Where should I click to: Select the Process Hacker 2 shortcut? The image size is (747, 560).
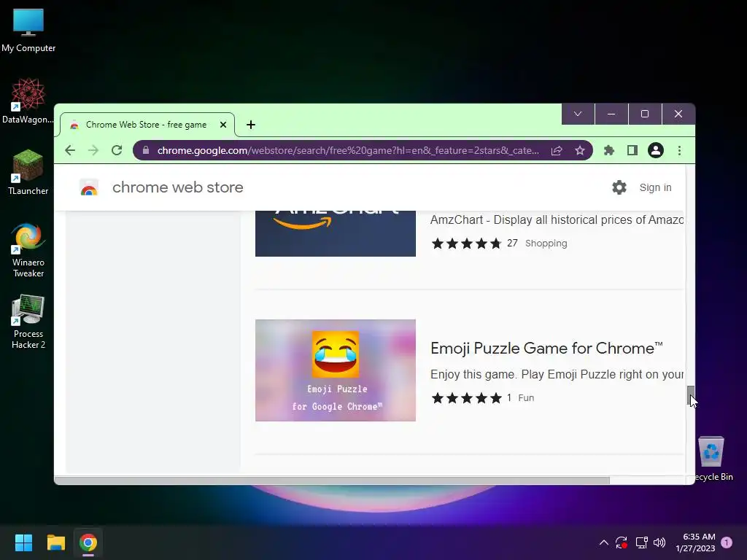28,322
